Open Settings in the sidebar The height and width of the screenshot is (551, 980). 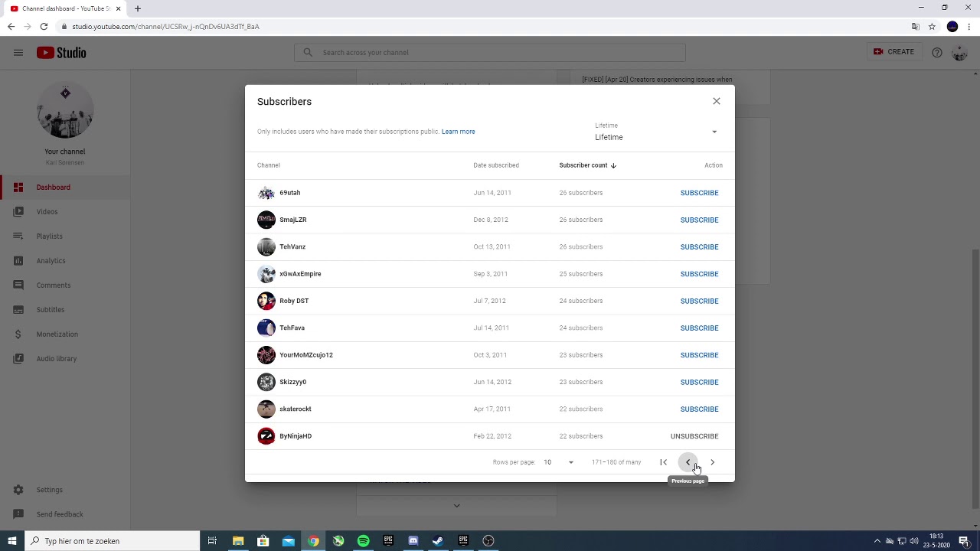pyautogui.click(x=65, y=490)
